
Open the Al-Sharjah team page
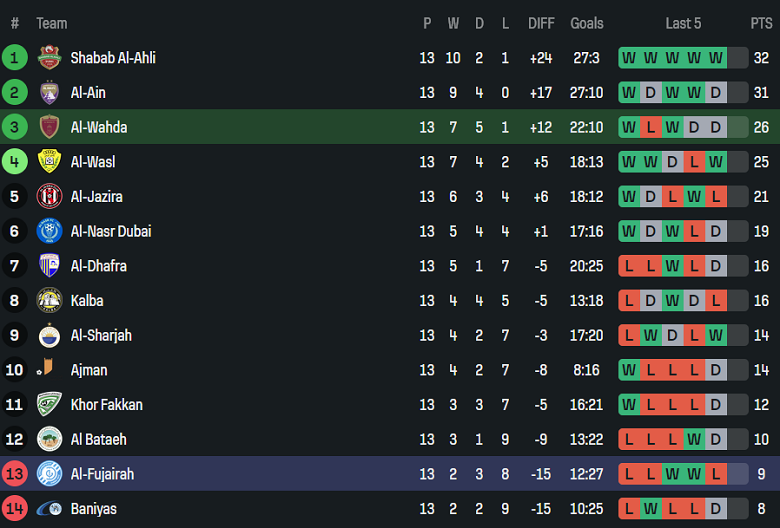[x=101, y=335]
